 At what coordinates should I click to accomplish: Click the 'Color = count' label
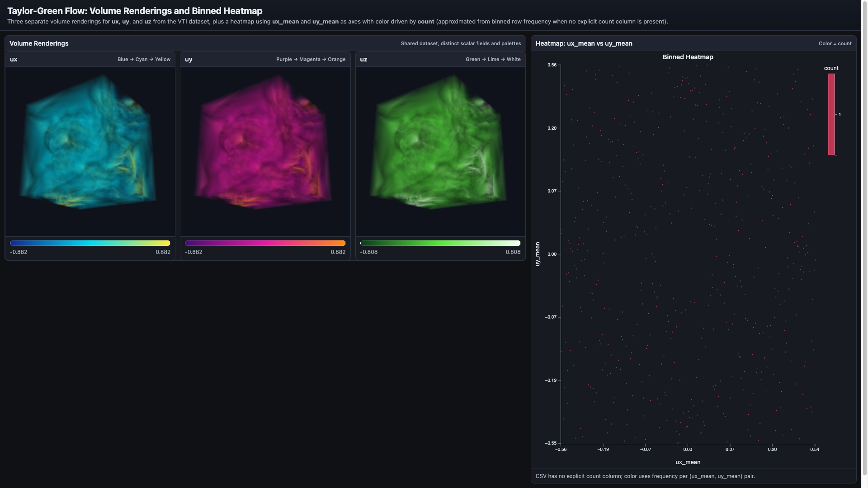(x=835, y=44)
